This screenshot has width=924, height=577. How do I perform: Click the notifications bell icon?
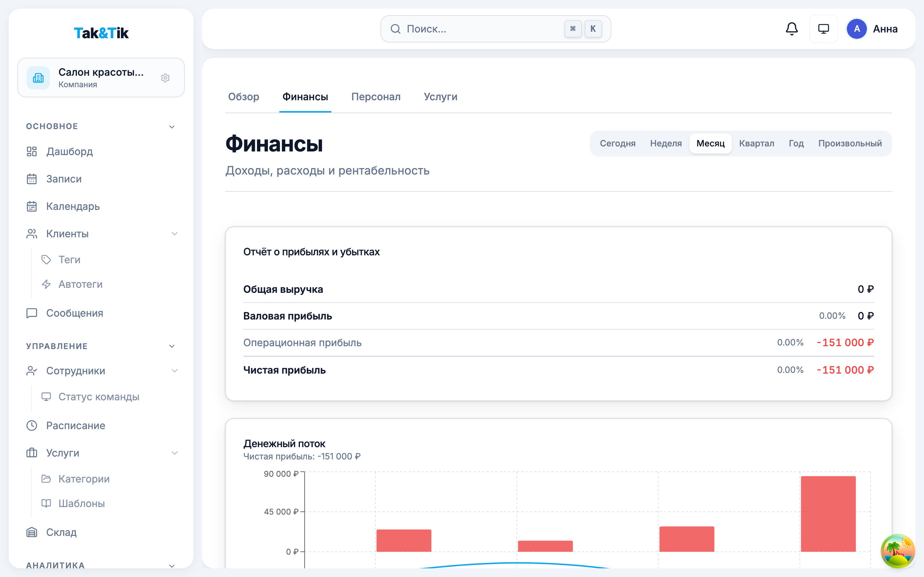[x=792, y=29]
